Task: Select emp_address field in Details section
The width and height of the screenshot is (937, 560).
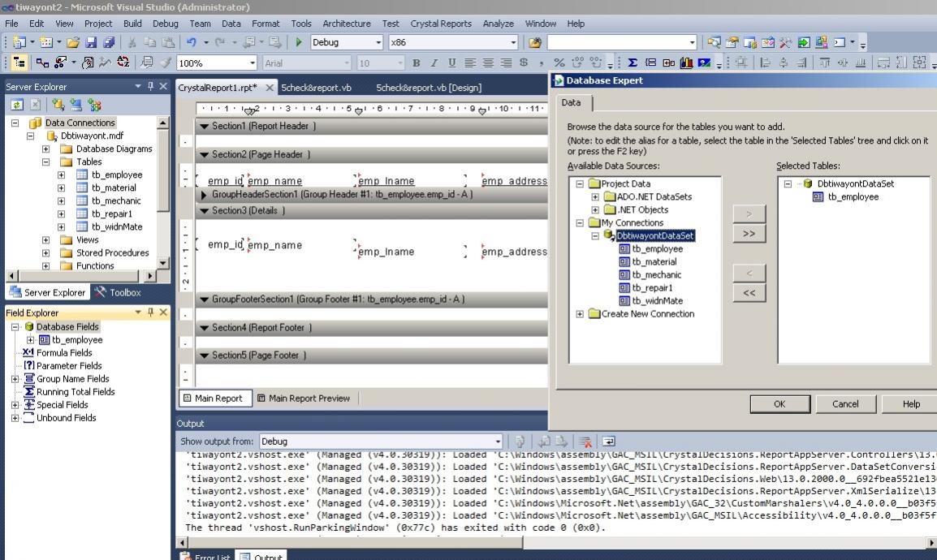Action: pos(514,252)
